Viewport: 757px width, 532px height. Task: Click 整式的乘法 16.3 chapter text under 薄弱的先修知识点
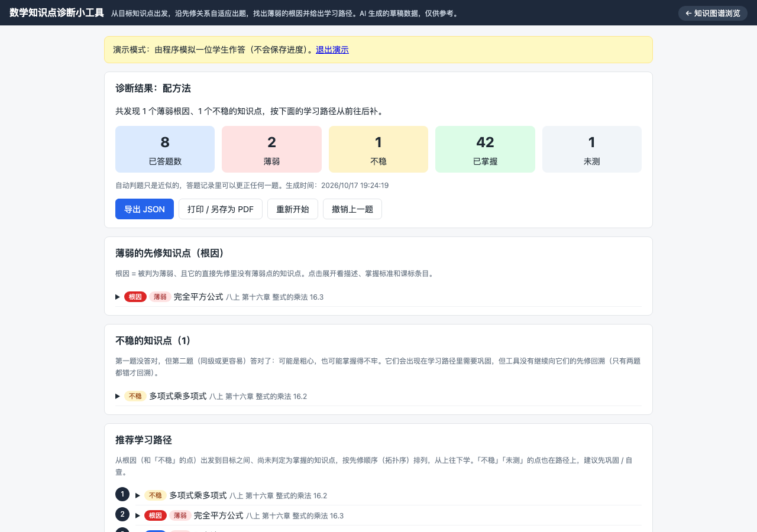[298, 297]
